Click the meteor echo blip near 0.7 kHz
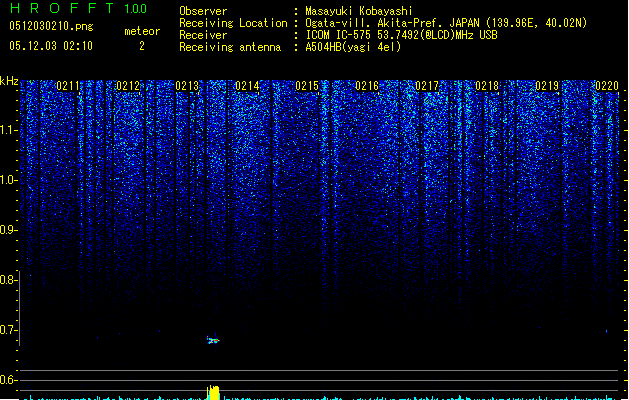 coord(213,340)
